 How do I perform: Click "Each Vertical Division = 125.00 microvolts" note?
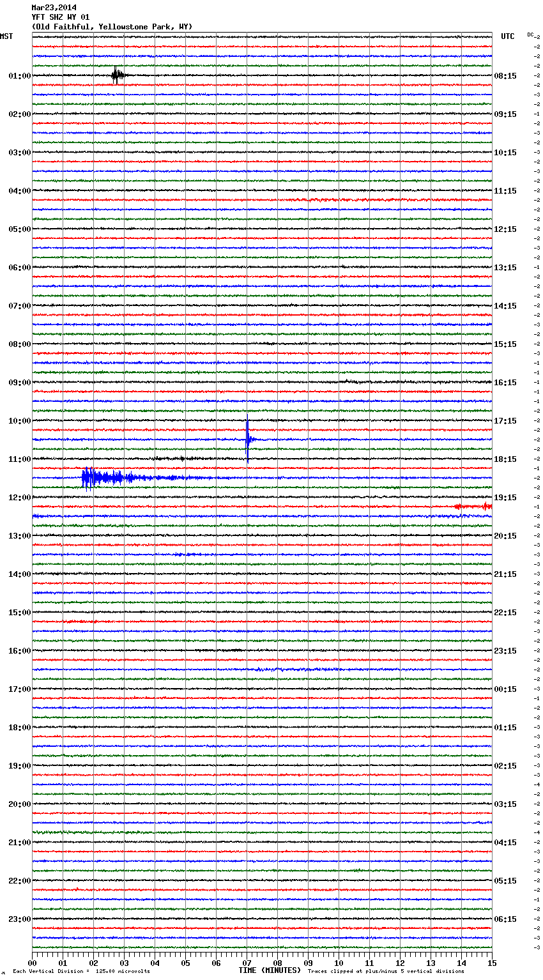click(81, 971)
